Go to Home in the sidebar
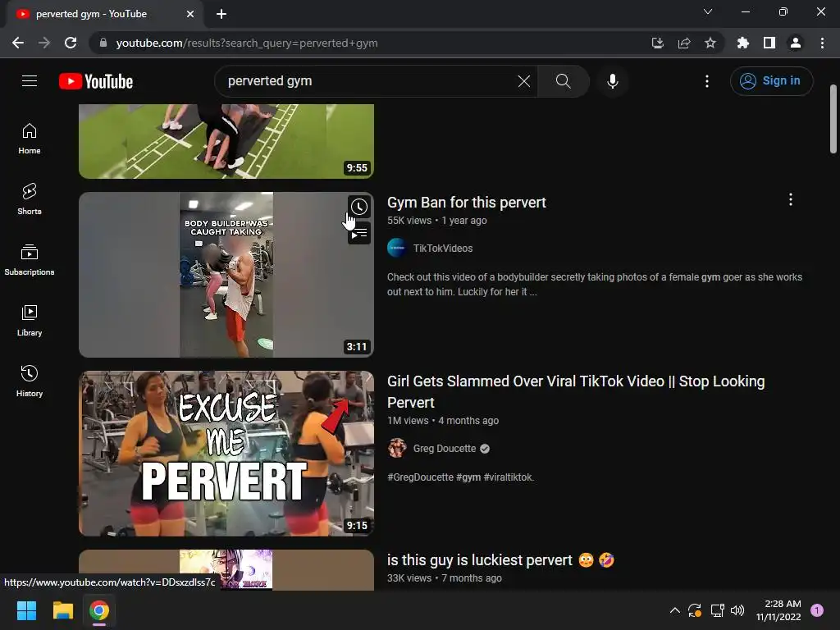The width and height of the screenshot is (840, 630). click(x=30, y=139)
